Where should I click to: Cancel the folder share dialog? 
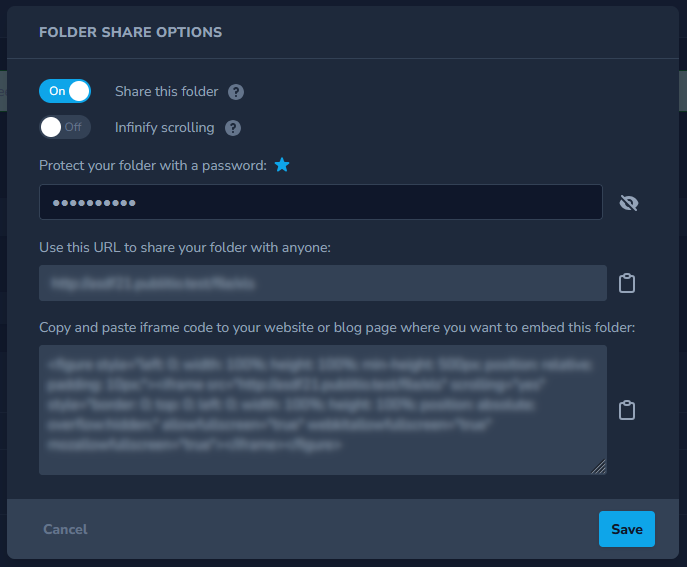point(65,529)
